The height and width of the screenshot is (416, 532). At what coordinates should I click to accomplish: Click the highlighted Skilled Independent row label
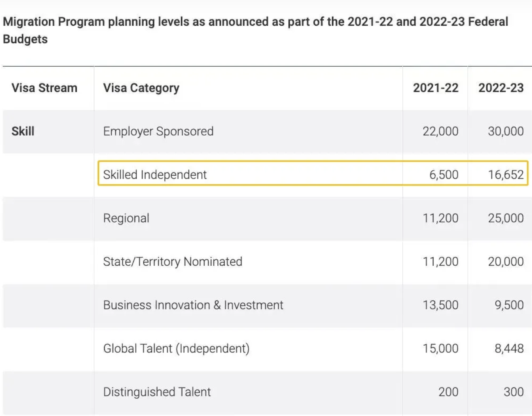(x=155, y=175)
